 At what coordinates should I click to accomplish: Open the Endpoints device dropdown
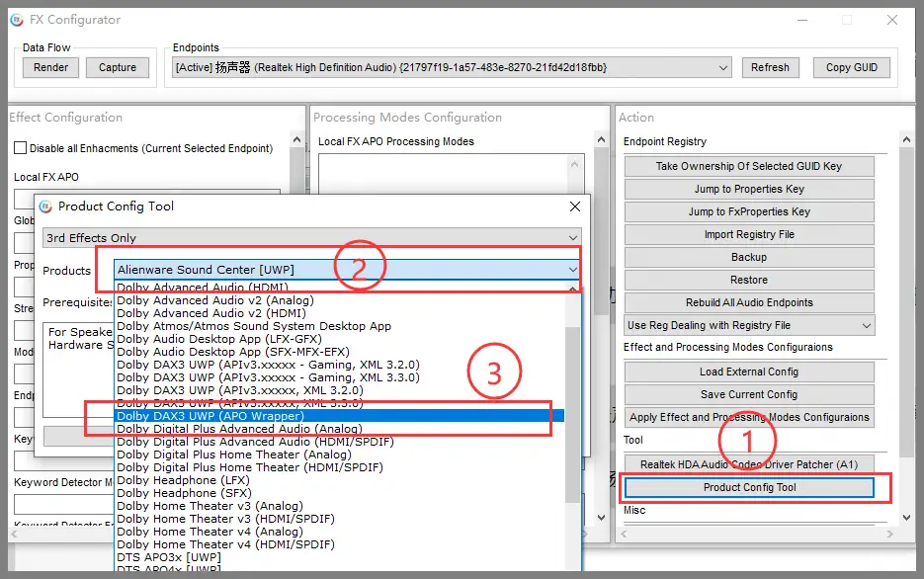click(452, 67)
